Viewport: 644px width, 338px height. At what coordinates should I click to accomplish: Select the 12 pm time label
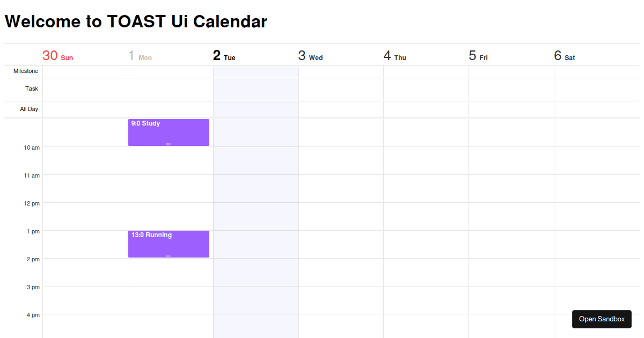click(31, 203)
